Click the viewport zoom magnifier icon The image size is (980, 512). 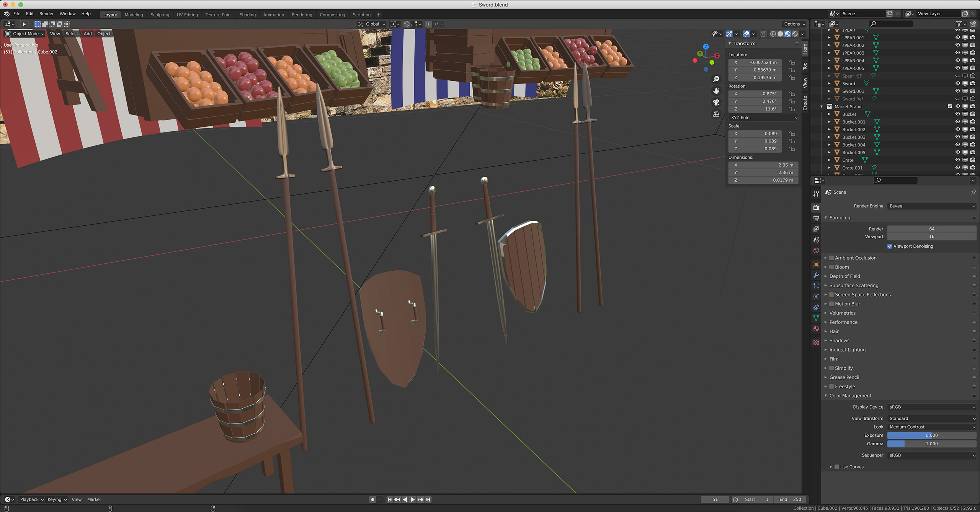pos(716,79)
